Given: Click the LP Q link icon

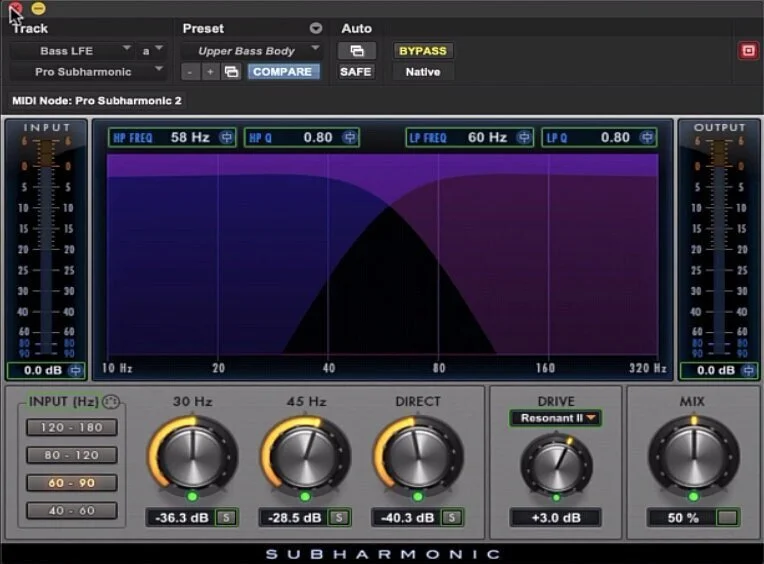Looking at the screenshot, I should tap(647, 137).
